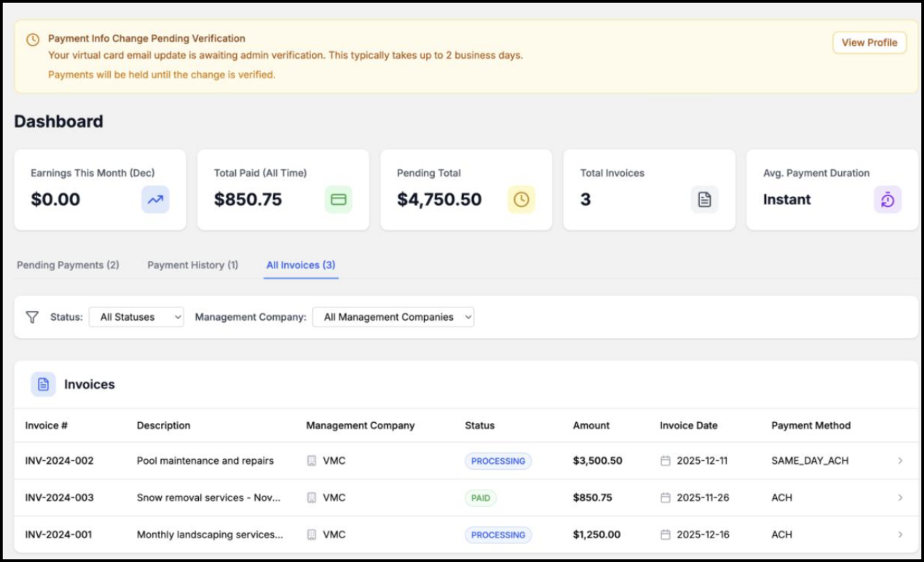The height and width of the screenshot is (562, 924).
Task: Click the $4,750.50 Pending Total value
Action: coord(439,199)
